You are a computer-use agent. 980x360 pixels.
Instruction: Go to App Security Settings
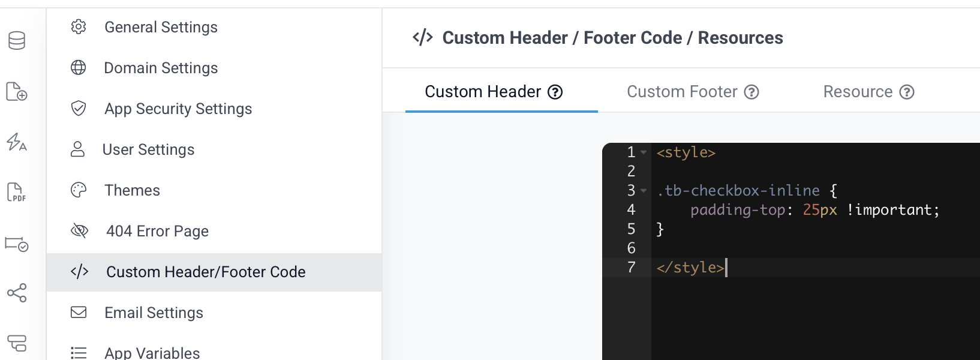(x=178, y=109)
